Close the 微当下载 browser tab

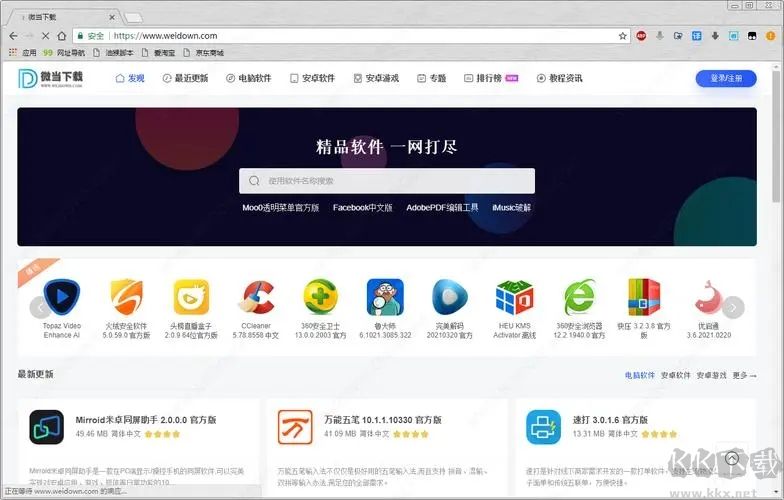click(x=112, y=17)
